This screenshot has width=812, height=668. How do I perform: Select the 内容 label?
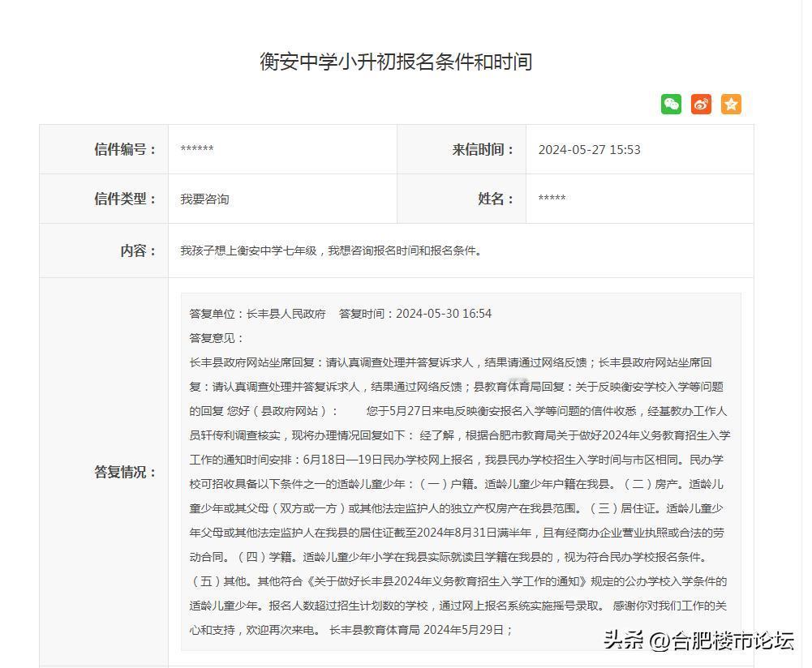click(138, 251)
